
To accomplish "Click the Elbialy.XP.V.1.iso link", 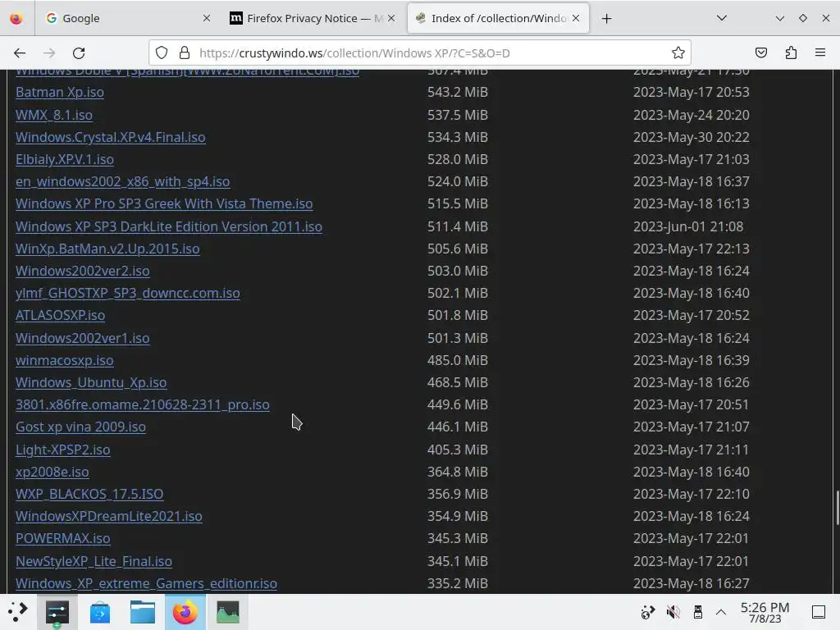I will 65,160.
